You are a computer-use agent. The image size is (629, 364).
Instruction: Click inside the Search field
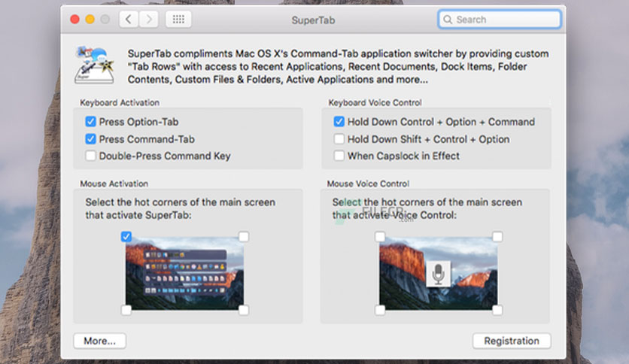click(500, 20)
